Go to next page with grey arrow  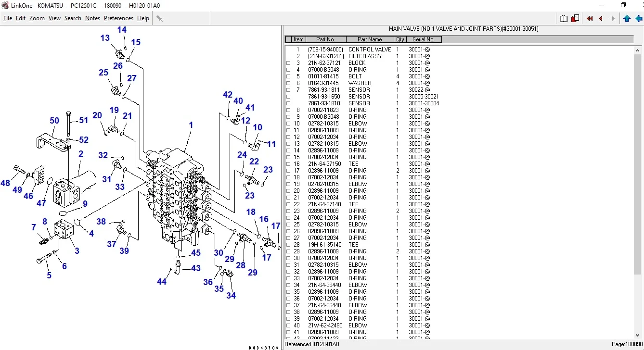click(x=613, y=19)
